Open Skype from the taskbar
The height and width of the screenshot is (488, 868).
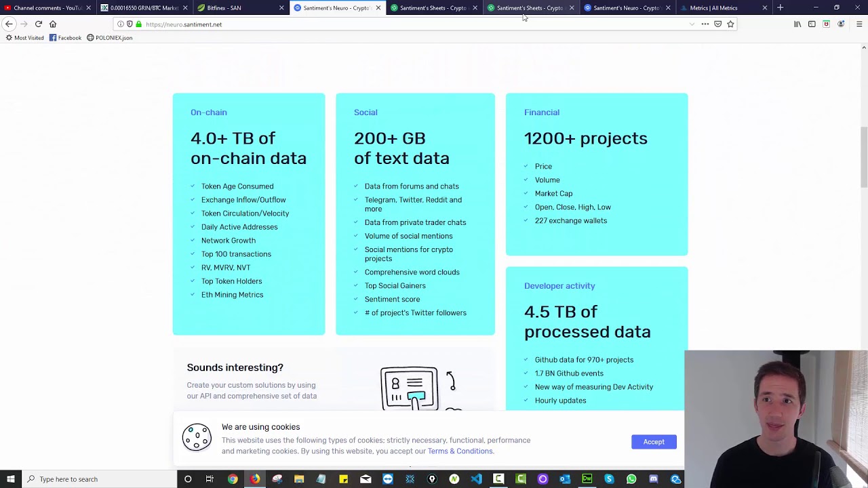click(x=610, y=479)
